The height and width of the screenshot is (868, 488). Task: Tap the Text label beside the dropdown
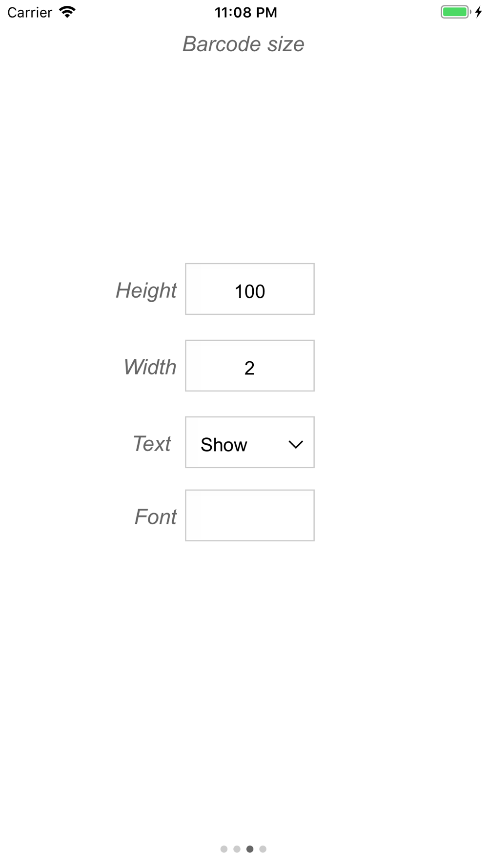pyautogui.click(x=152, y=444)
